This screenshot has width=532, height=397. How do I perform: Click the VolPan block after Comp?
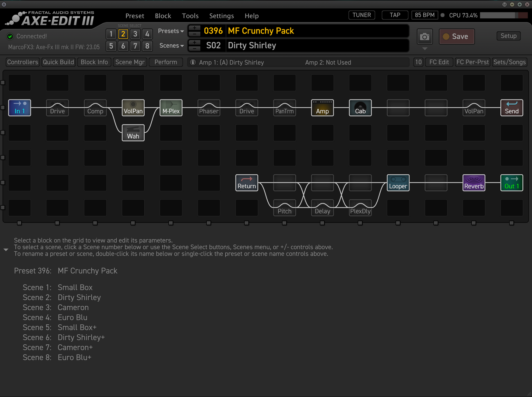133,108
